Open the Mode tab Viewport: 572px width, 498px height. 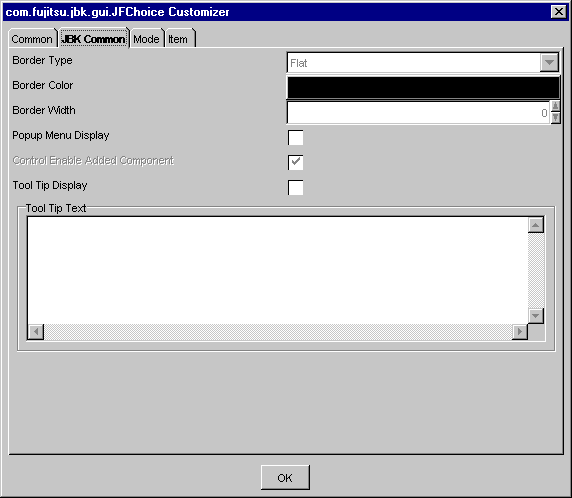[147, 39]
